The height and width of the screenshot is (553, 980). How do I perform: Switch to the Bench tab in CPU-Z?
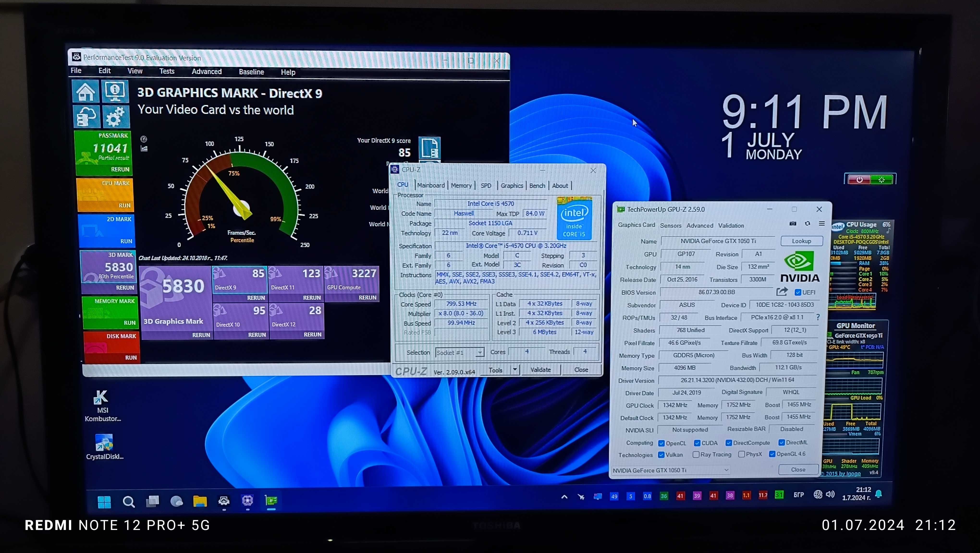click(537, 186)
